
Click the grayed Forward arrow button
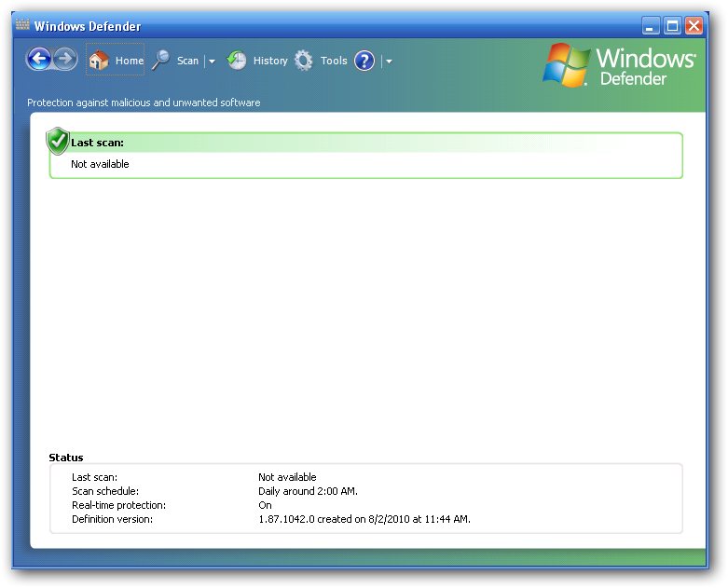(x=65, y=59)
